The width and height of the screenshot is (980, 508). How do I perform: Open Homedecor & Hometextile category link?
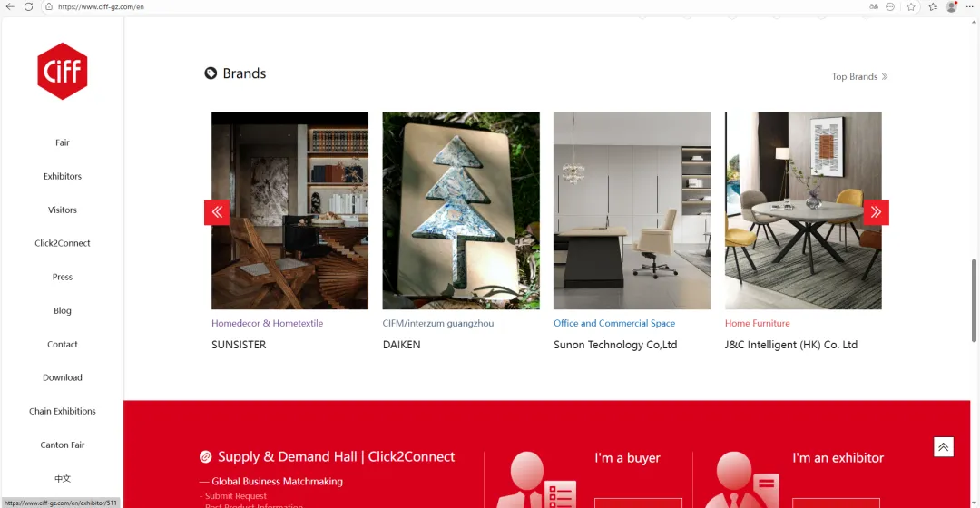[x=267, y=323]
